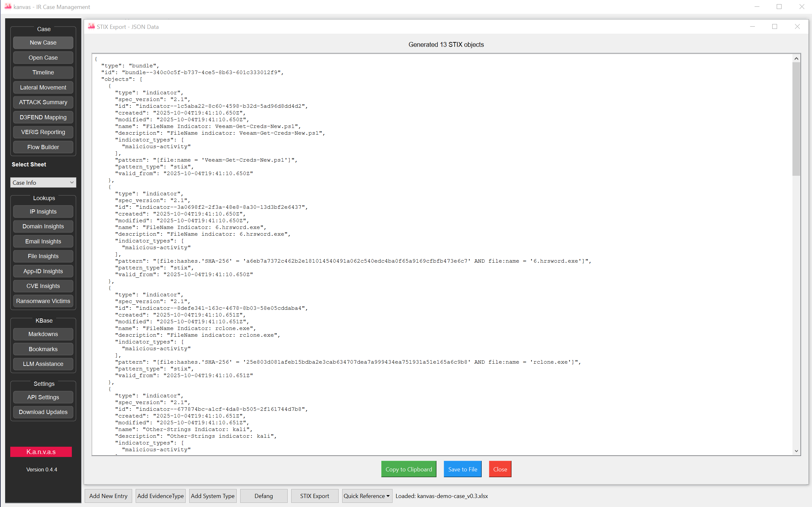This screenshot has width=812, height=507.
Task: Open IP Insights lookup
Action: tap(43, 211)
